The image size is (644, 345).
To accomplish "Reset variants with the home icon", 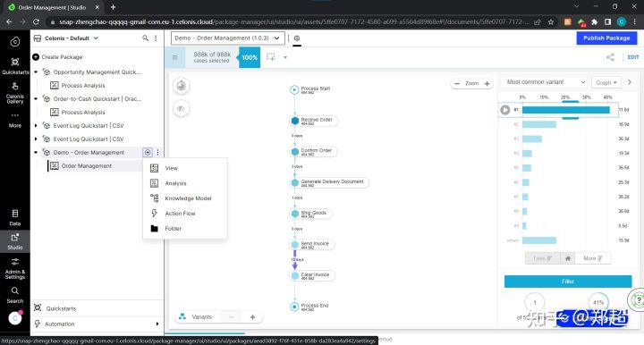I will (568, 258).
